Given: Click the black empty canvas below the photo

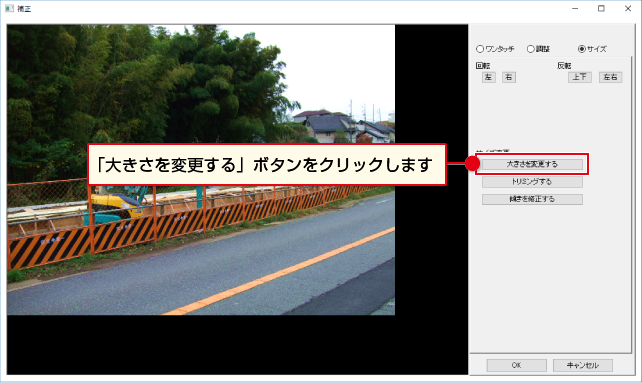Looking at the screenshot, I should pyautogui.click(x=237, y=345).
